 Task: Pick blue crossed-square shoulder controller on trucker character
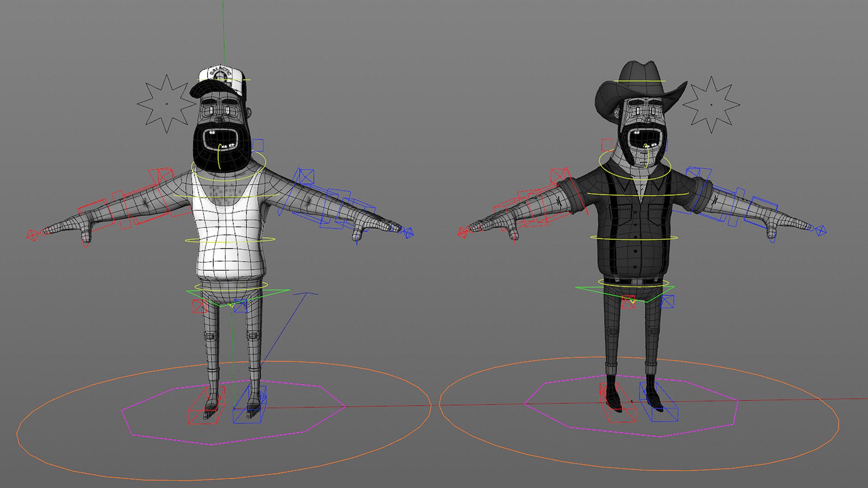coord(306,176)
